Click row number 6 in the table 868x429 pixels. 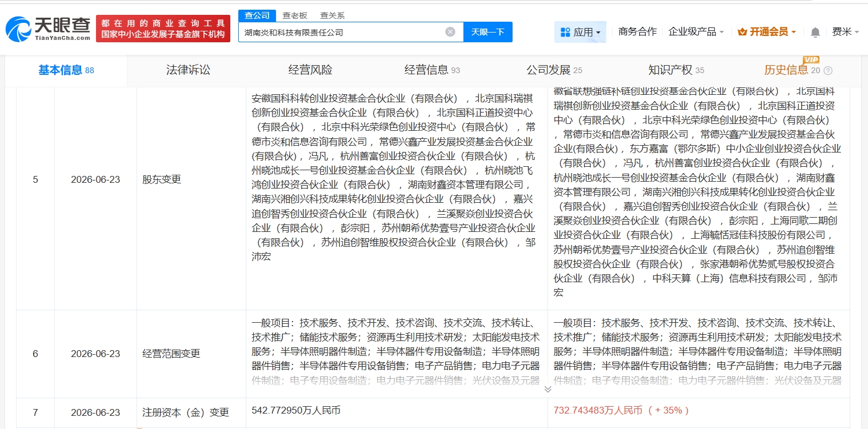coord(35,354)
